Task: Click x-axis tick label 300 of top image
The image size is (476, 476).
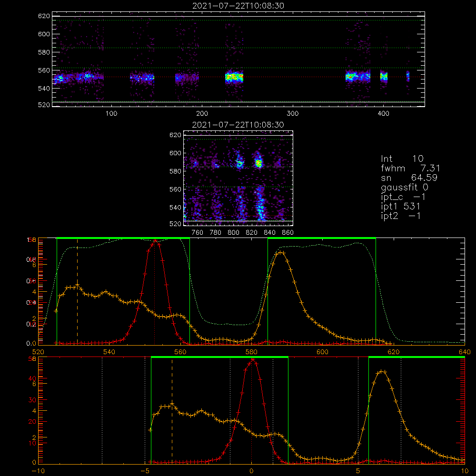Action: click(293, 114)
